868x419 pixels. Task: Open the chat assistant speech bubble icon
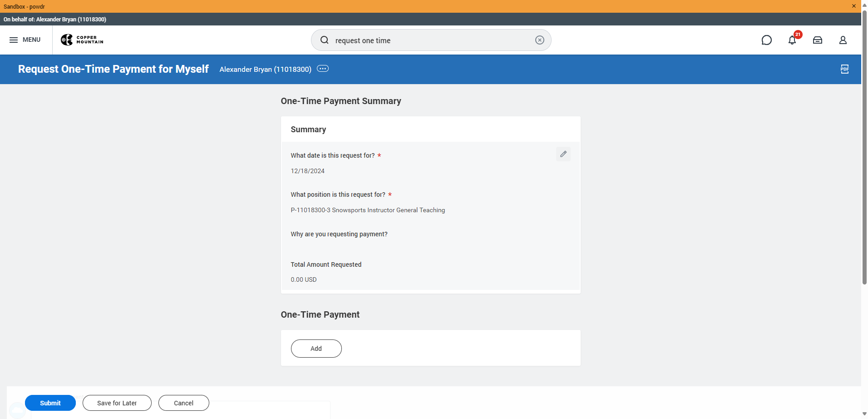766,40
